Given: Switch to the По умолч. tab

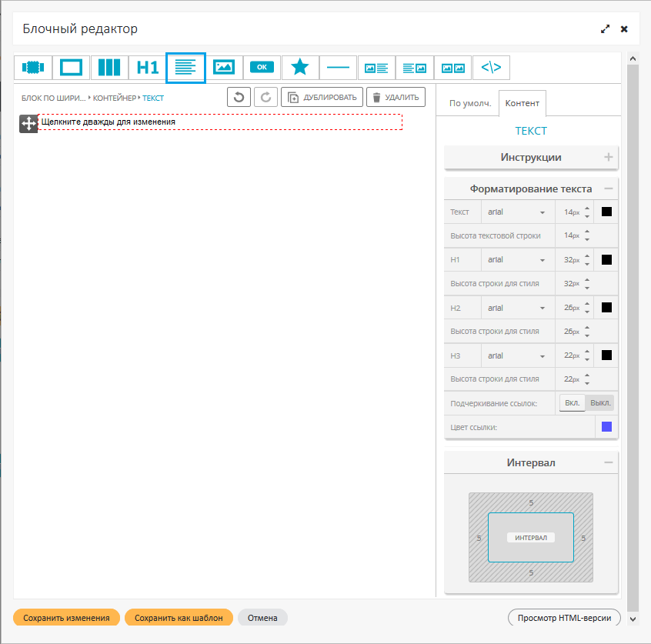Looking at the screenshot, I should coord(469,103).
